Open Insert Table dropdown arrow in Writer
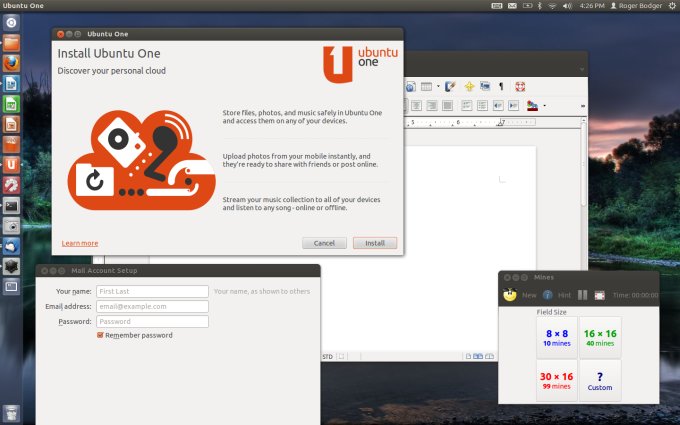 coord(438,86)
